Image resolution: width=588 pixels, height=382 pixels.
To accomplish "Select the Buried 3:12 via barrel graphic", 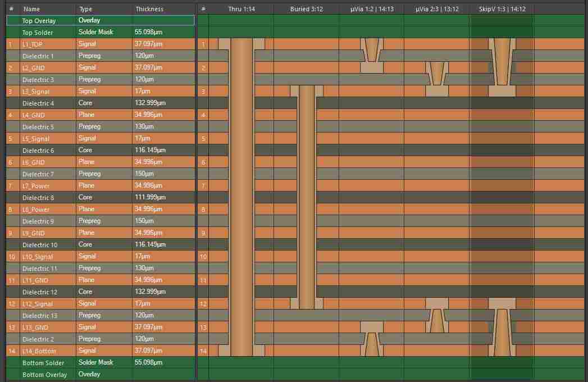I will [307, 197].
